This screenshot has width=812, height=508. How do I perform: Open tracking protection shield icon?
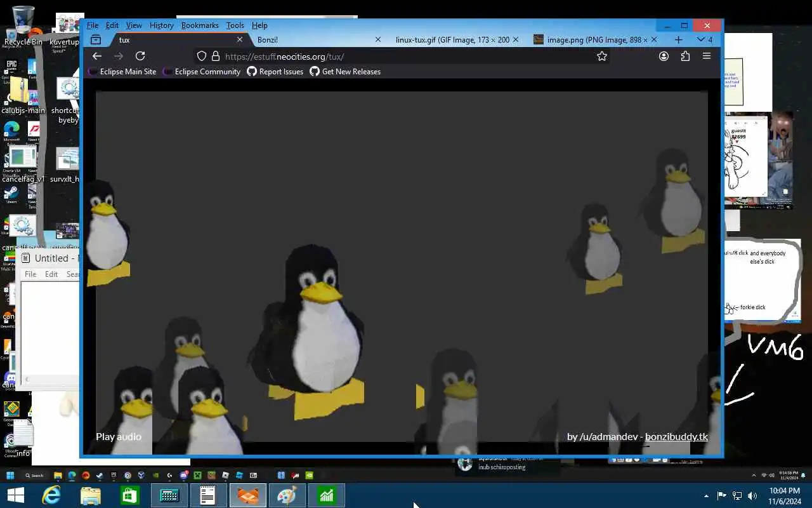(x=202, y=56)
